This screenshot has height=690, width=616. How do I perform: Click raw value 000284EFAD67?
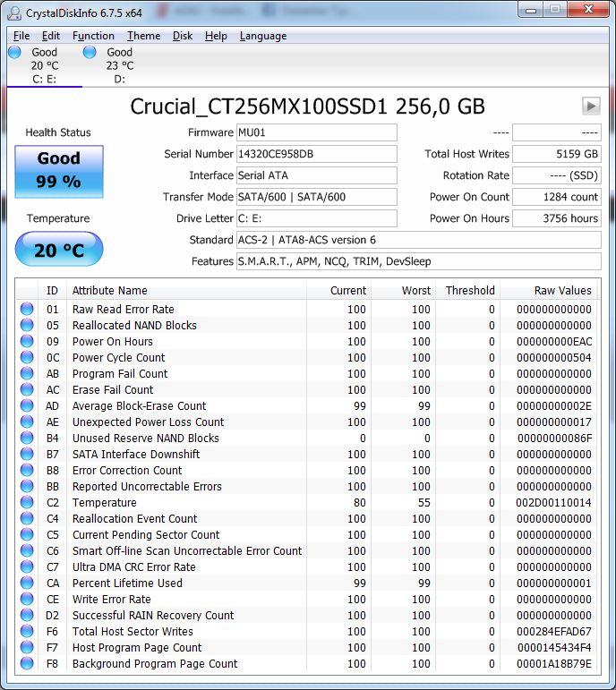553,632
